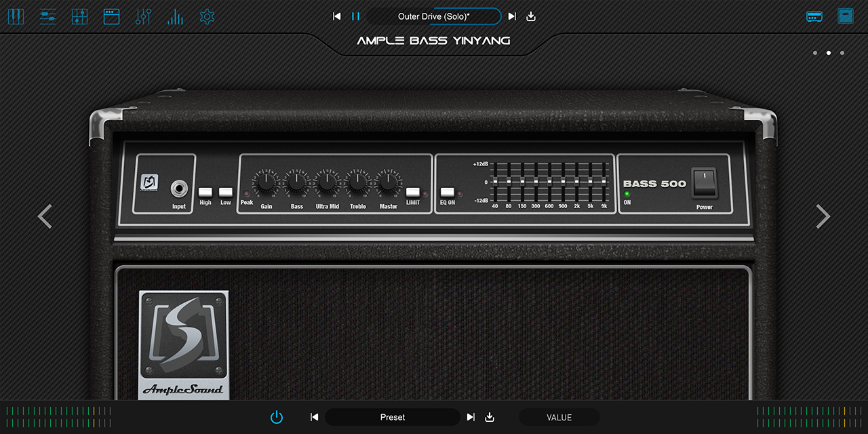Click the Input jack on the amp
Image resolution: width=868 pixels, height=434 pixels.
(180, 188)
